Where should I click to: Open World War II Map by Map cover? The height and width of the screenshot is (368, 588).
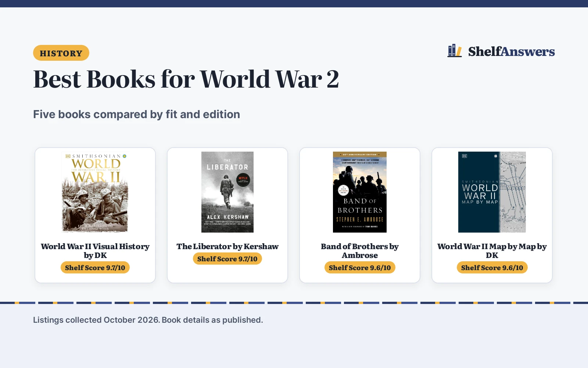(x=492, y=192)
